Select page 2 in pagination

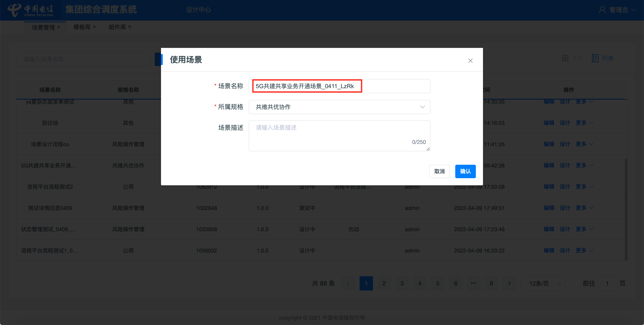click(x=384, y=283)
